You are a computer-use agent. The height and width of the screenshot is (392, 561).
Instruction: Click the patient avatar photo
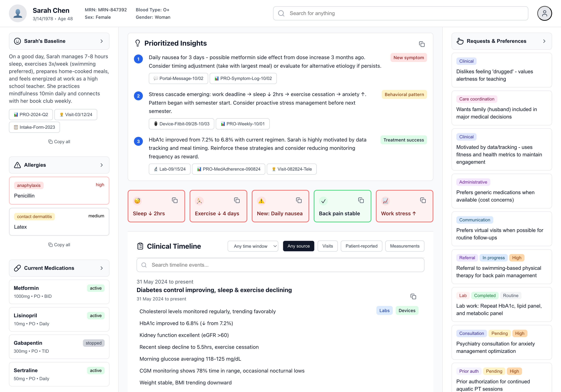tap(18, 13)
